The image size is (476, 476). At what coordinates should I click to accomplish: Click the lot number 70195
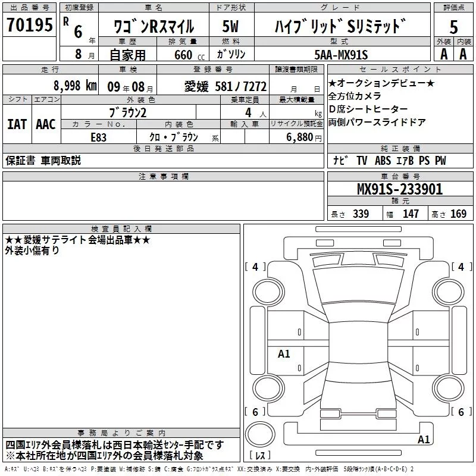(29, 25)
